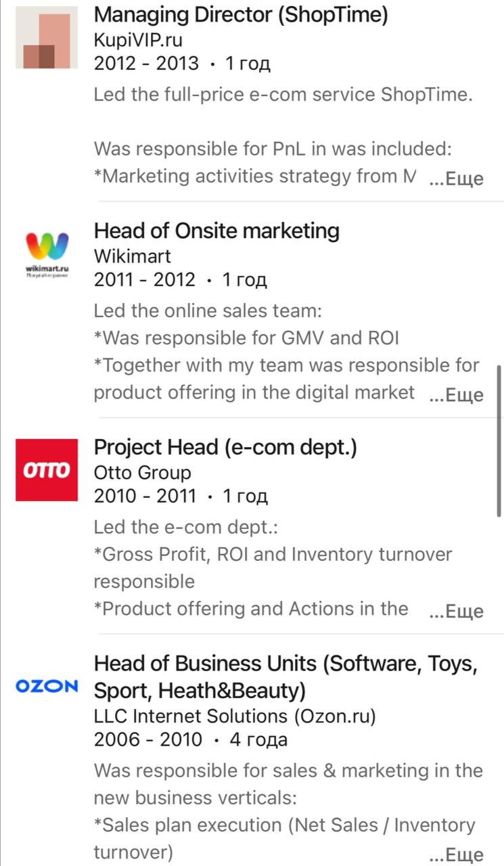Tap the 'Led the full-price e-com service' text

click(283, 94)
